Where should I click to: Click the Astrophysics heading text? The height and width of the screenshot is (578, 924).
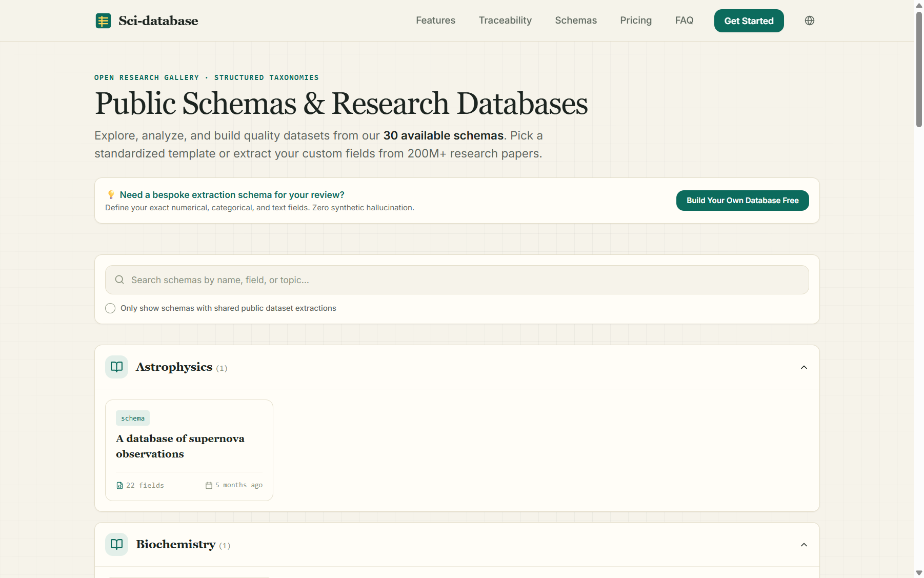click(x=174, y=367)
